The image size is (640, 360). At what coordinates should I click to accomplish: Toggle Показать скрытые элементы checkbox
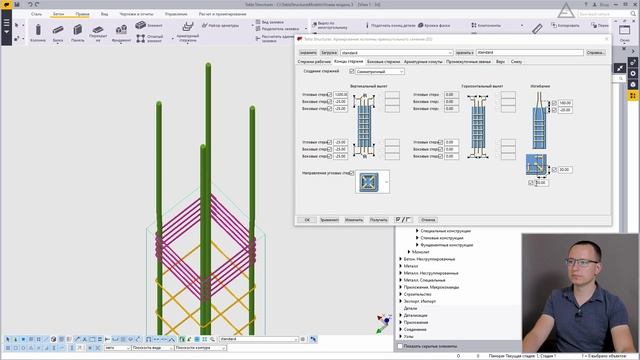pyautogui.click(x=400, y=346)
